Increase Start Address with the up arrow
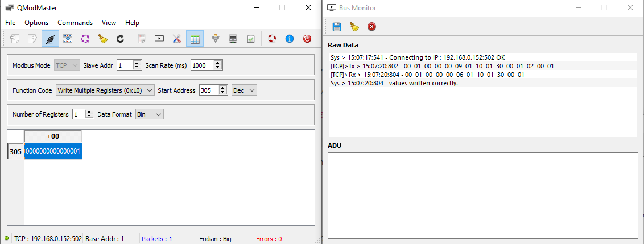 (223, 88)
